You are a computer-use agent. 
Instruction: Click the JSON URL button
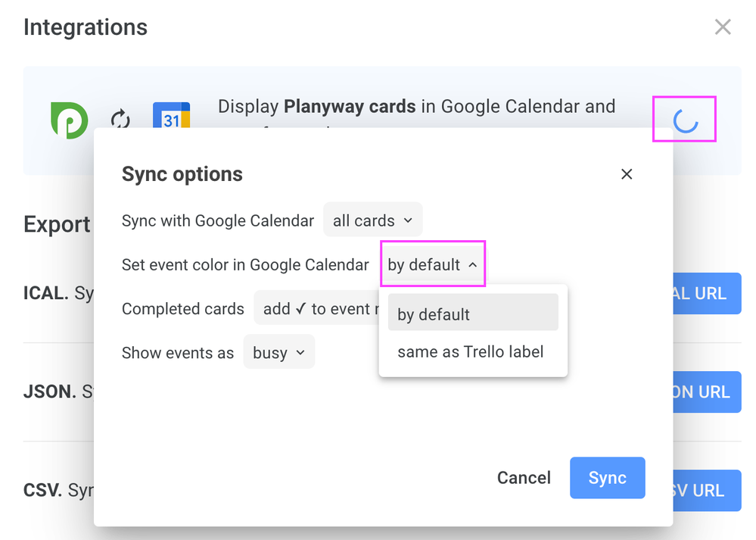(x=705, y=392)
